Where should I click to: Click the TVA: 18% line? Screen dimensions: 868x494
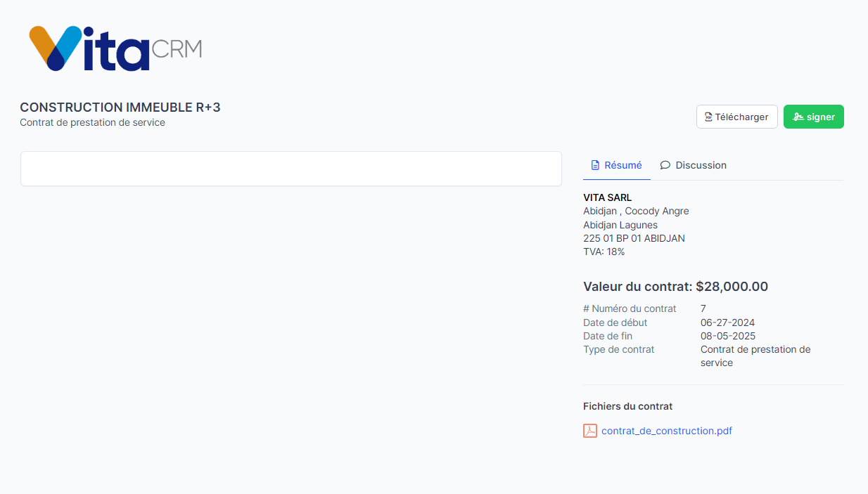click(x=604, y=252)
